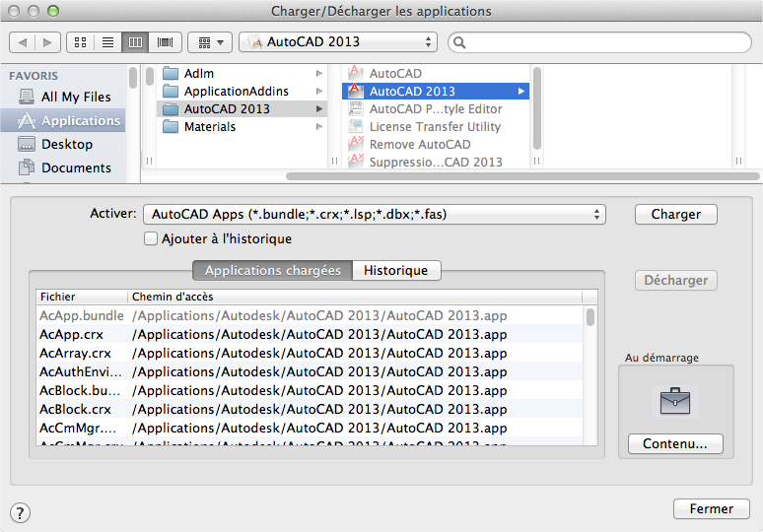Select the Materials folder

[x=242, y=126]
